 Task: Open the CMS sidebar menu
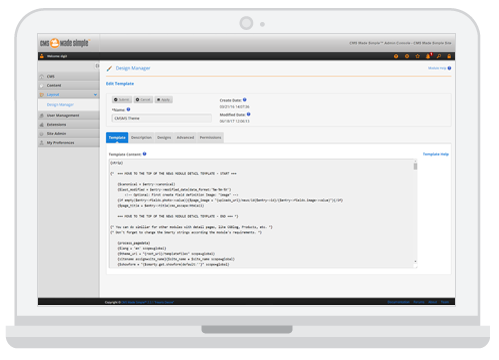point(69,77)
